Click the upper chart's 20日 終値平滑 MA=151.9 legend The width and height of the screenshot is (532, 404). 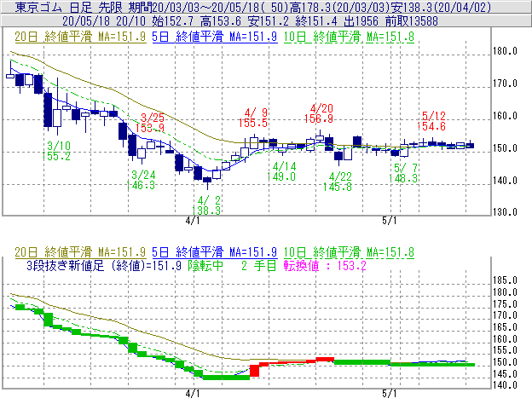tap(80, 37)
